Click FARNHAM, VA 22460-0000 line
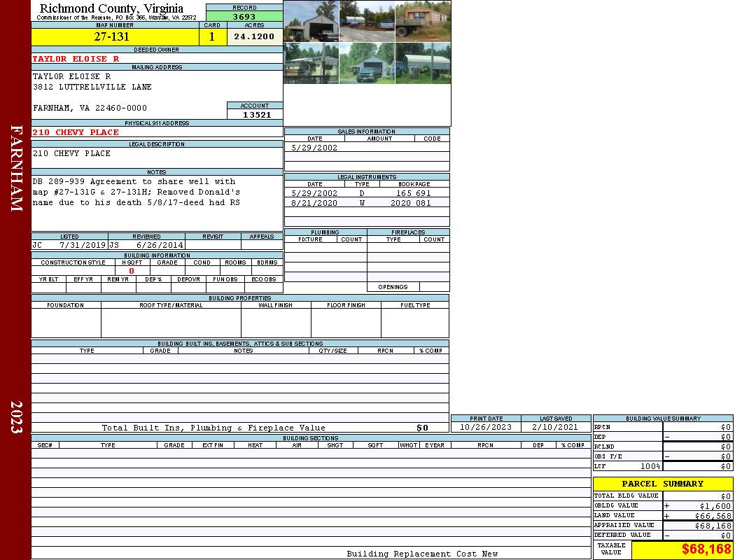 point(90,108)
